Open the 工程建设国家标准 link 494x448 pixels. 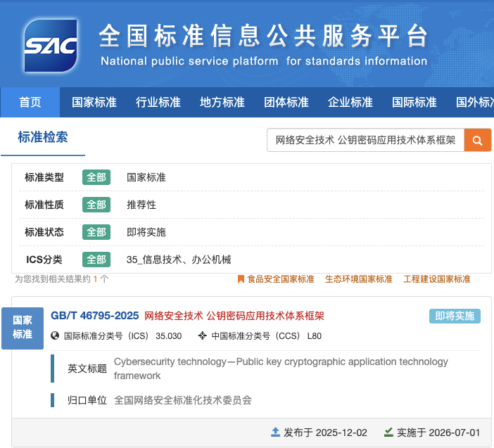[x=436, y=279]
